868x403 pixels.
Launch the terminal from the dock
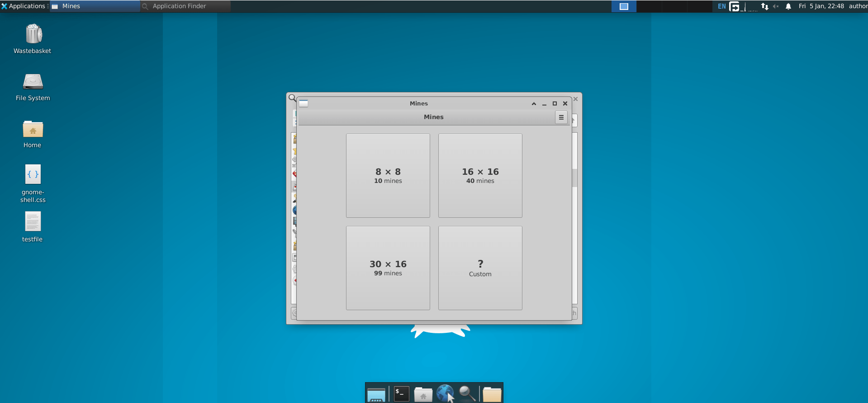tap(402, 394)
